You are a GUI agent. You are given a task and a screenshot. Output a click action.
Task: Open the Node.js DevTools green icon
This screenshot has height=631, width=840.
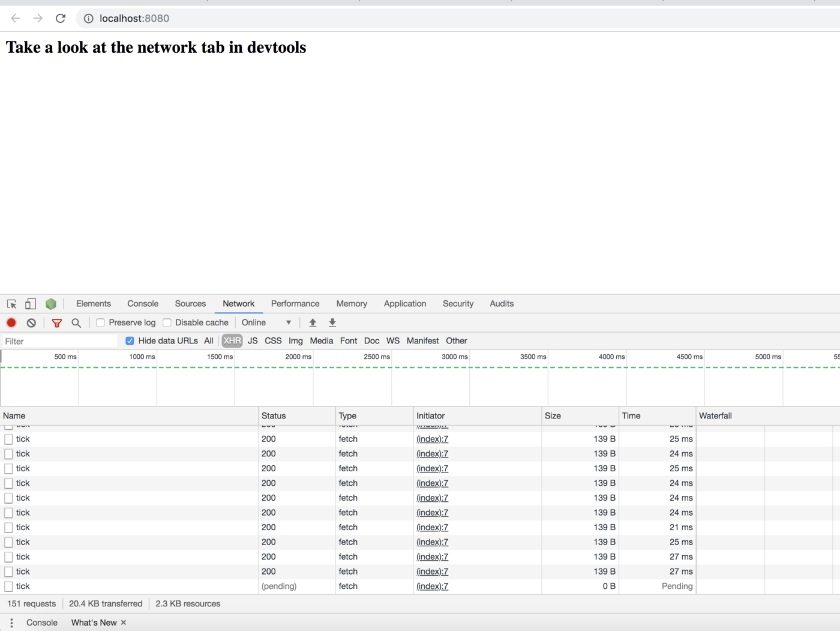[x=51, y=304]
